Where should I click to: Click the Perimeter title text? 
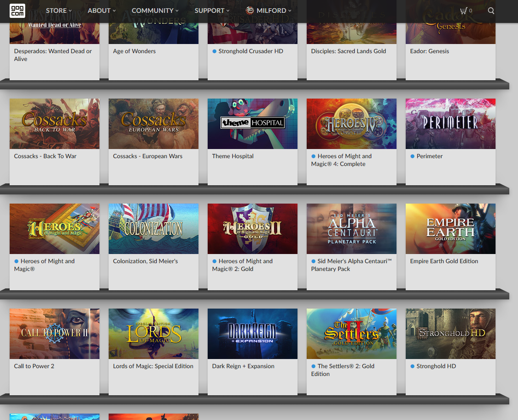[430, 156]
